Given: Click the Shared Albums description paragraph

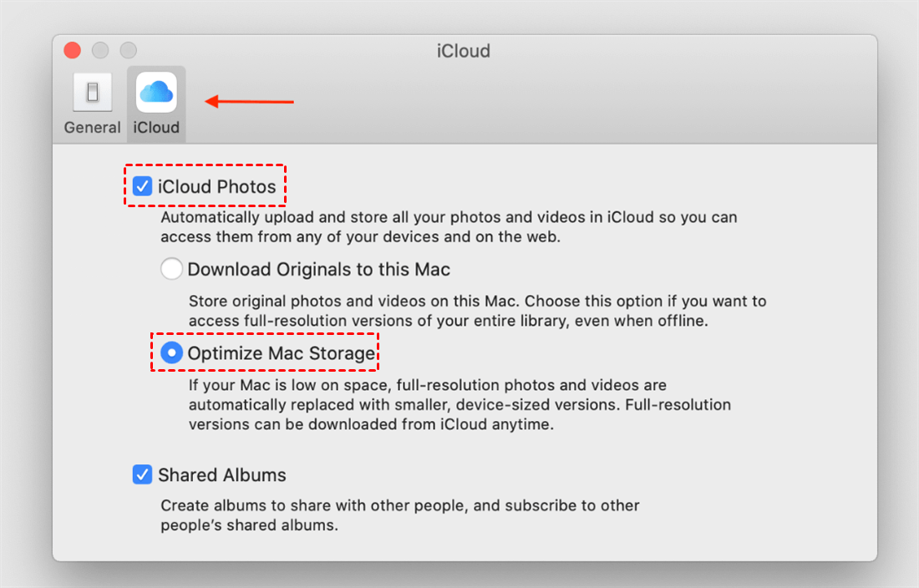Looking at the screenshot, I should (x=399, y=515).
